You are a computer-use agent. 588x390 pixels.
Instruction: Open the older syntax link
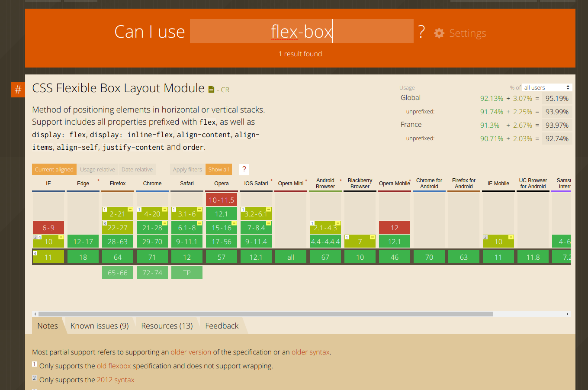(311, 352)
